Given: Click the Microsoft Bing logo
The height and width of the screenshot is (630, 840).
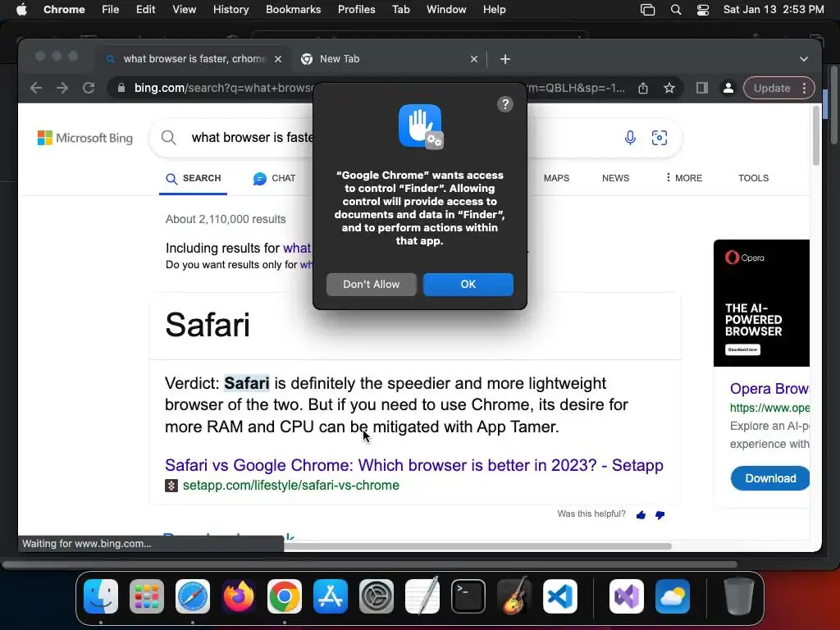Looking at the screenshot, I should click(x=85, y=138).
